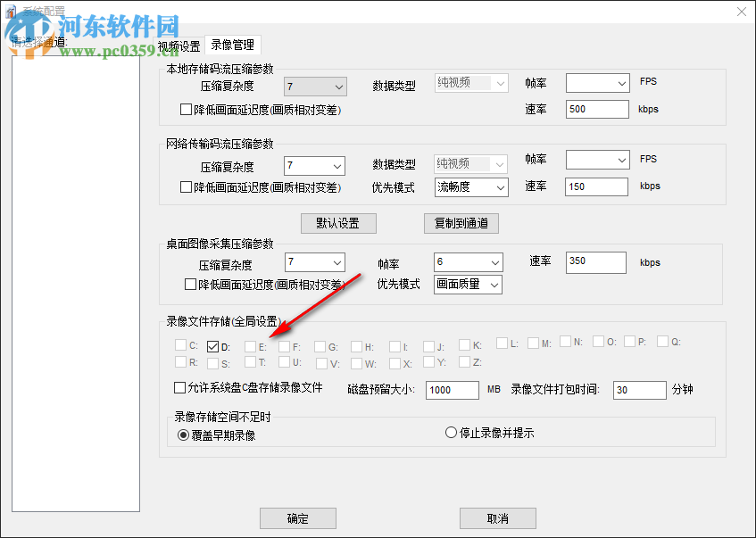The image size is (756, 538).
Task: Click the 复制到通道 button
Action: pyautogui.click(x=461, y=223)
